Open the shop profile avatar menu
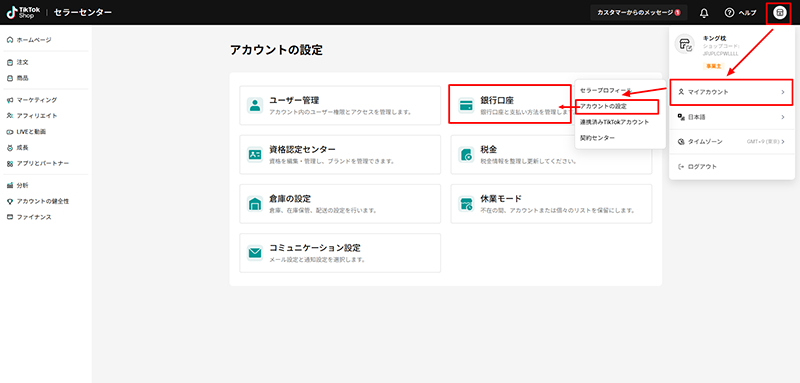Screen dimensions: 800x383 tap(780, 13)
